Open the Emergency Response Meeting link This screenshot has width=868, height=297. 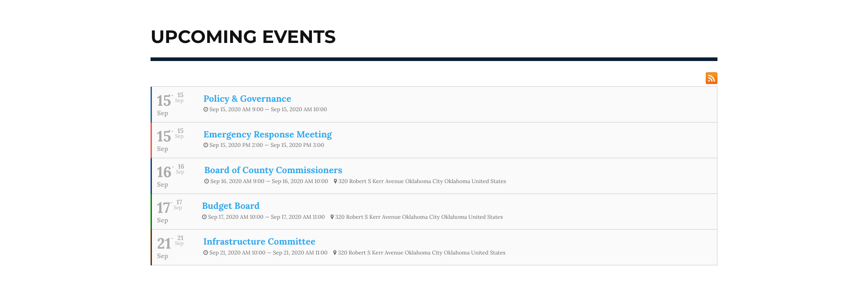267,134
